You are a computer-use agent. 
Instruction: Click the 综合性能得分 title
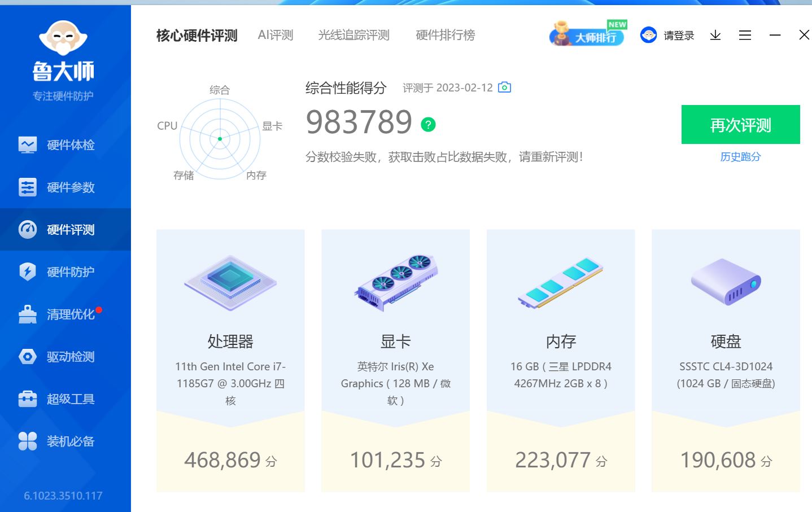tap(346, 88)
